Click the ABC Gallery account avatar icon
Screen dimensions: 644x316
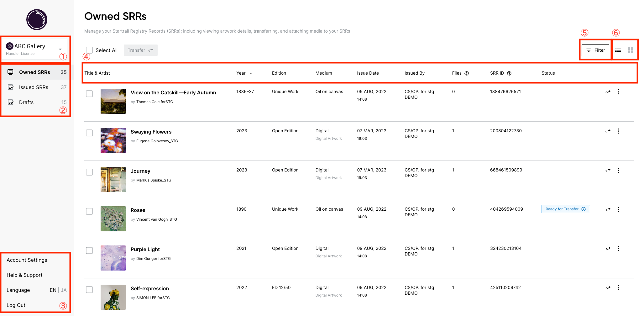pyautogui.click(x=9, y=46)
